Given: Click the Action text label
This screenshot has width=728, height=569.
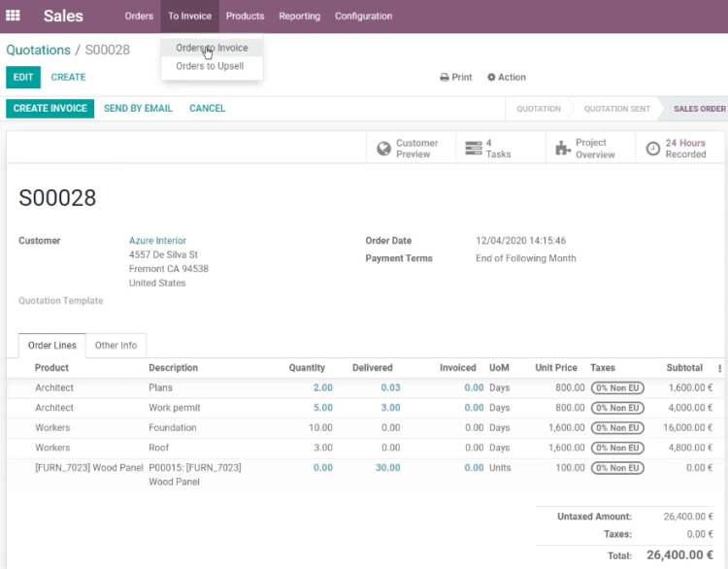Looking at the screenshot, I should pos(512,77).
